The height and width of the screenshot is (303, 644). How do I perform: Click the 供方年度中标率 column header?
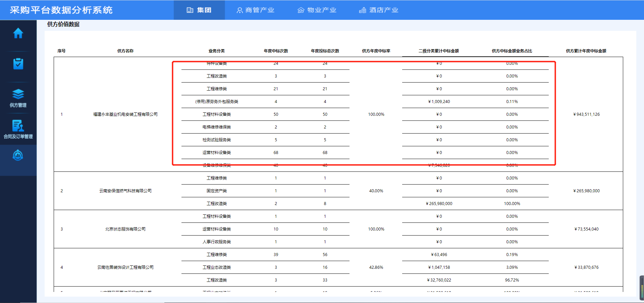tap(376, 51)
